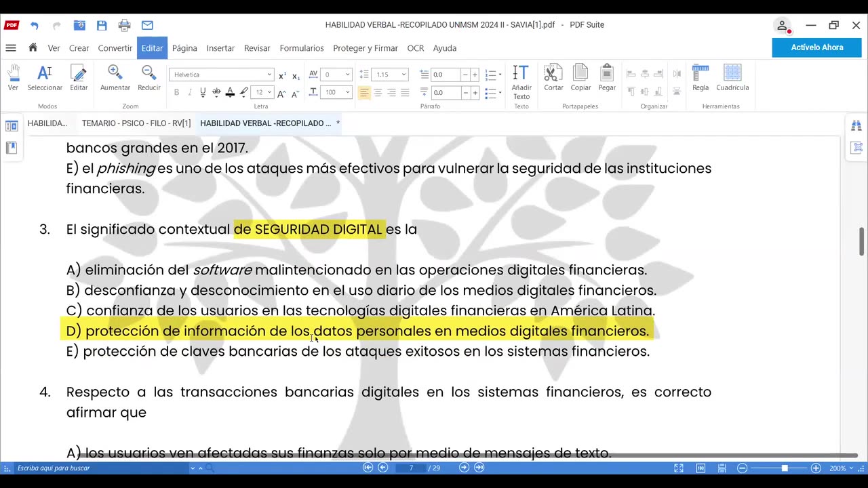Zoom in with Aumentar
Viewport: 868px width, 488px height.
click(x=115, y=78)
